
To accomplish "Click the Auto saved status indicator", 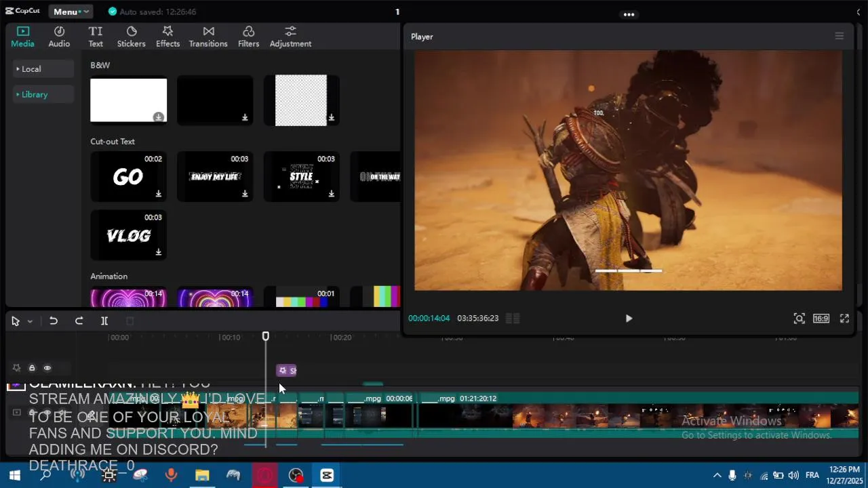I will point(152,12).
